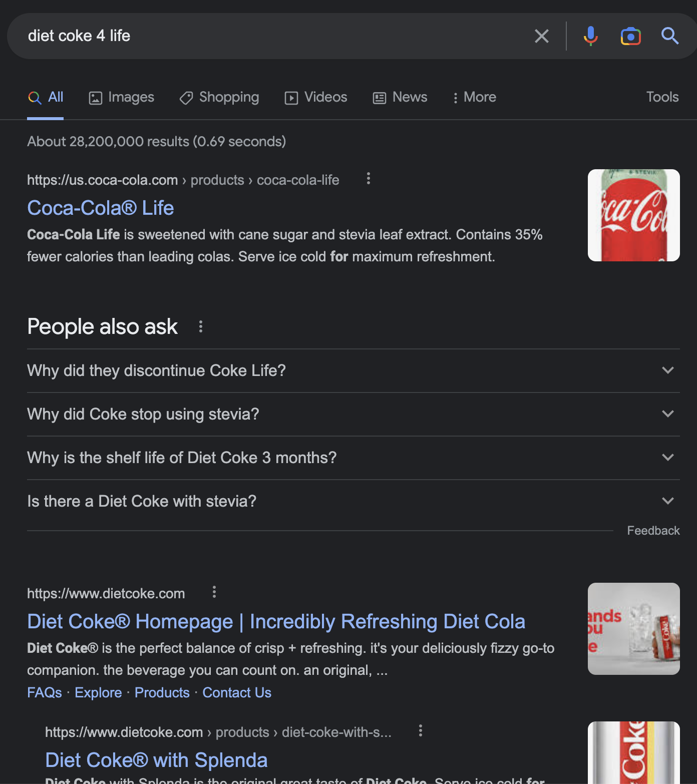This screenshot has width=697, height=784.
Task: Click the 'People also ask' heading
Action: [103, 327]
